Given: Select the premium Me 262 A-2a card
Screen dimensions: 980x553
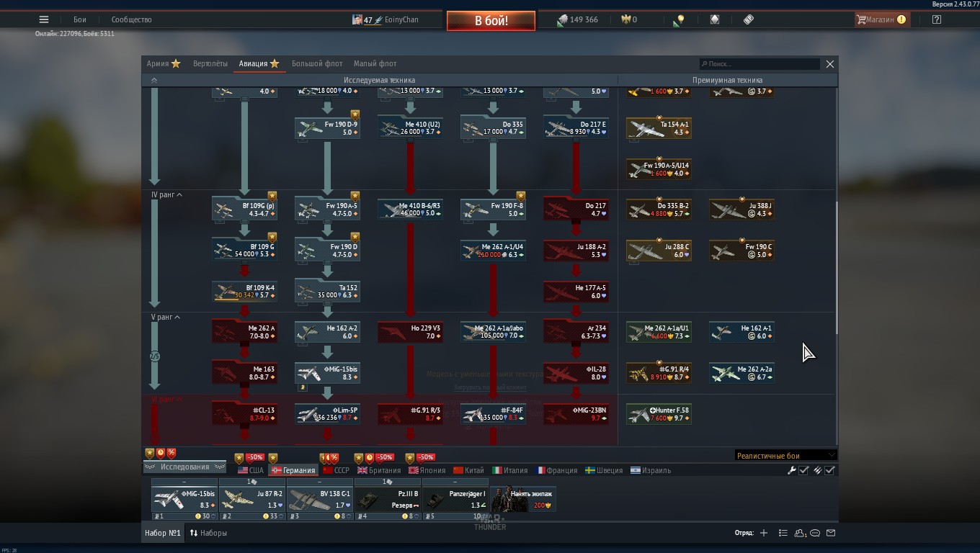Looking at the screenshot, I should 741,373.
